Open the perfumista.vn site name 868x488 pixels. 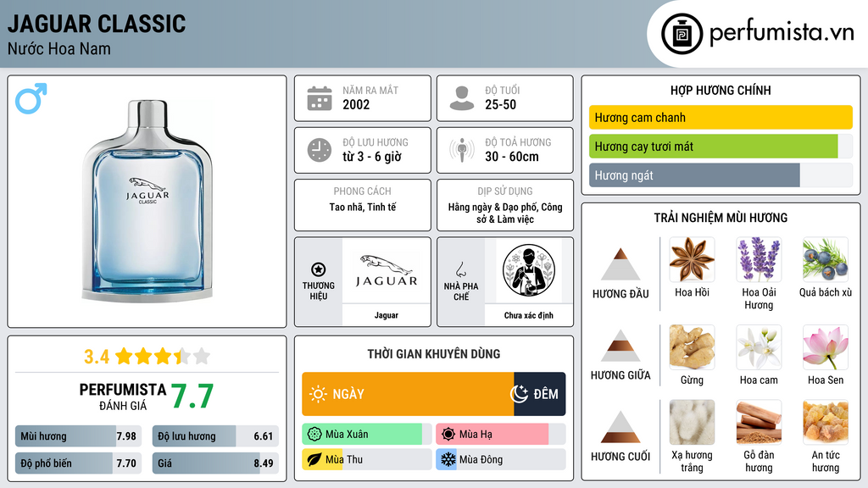click(782, 33)
